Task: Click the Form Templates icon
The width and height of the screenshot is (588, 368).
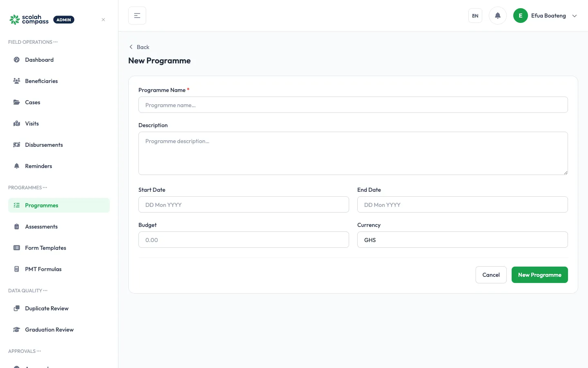Action: pos(17,248)
